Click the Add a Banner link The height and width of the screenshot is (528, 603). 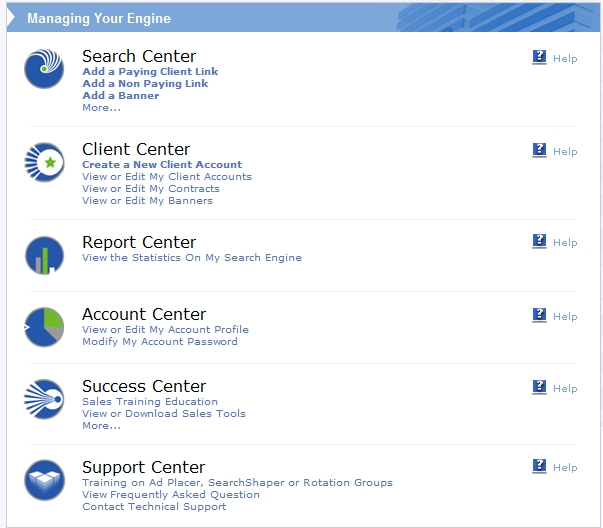click(x=120, y=96)
